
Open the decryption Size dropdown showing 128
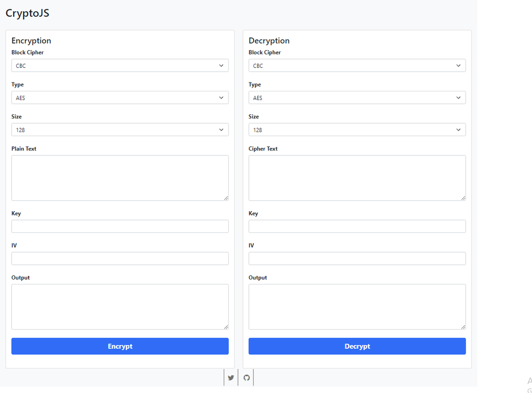tap(357, 129)
